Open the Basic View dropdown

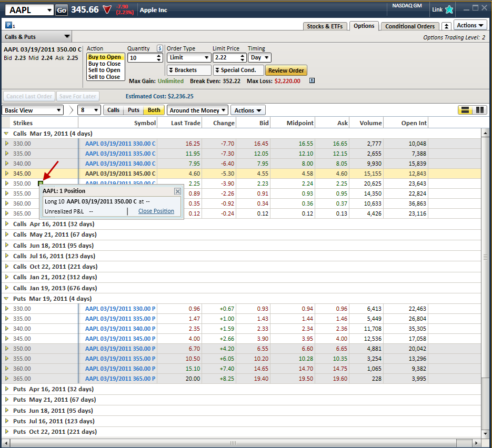[33, 110]
